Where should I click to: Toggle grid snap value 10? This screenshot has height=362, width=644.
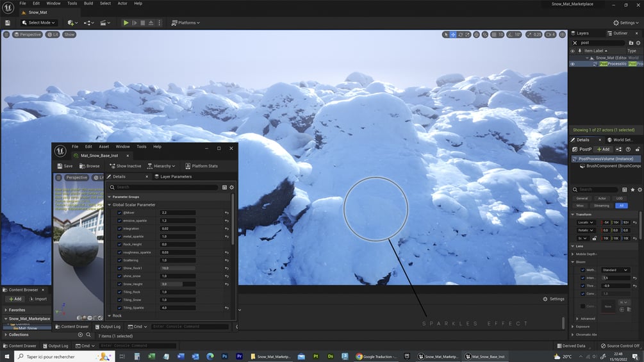tap(498, 35)
